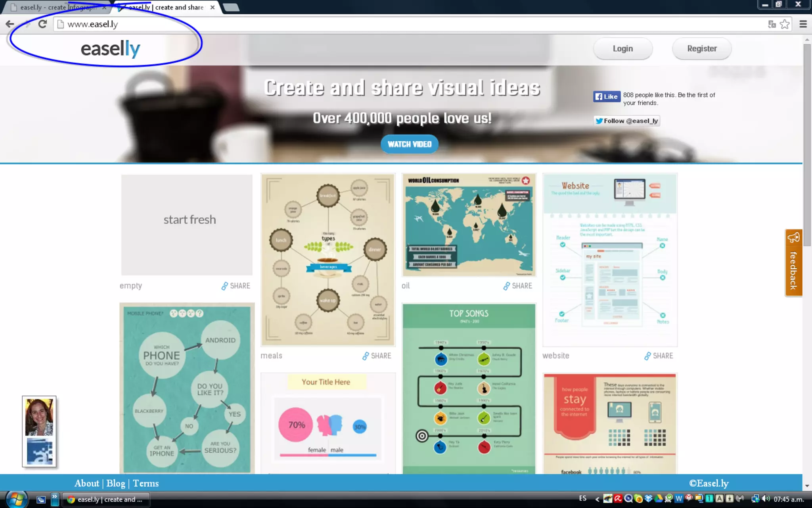Click the Register button
Screen dimensions: 812x508
701,49
